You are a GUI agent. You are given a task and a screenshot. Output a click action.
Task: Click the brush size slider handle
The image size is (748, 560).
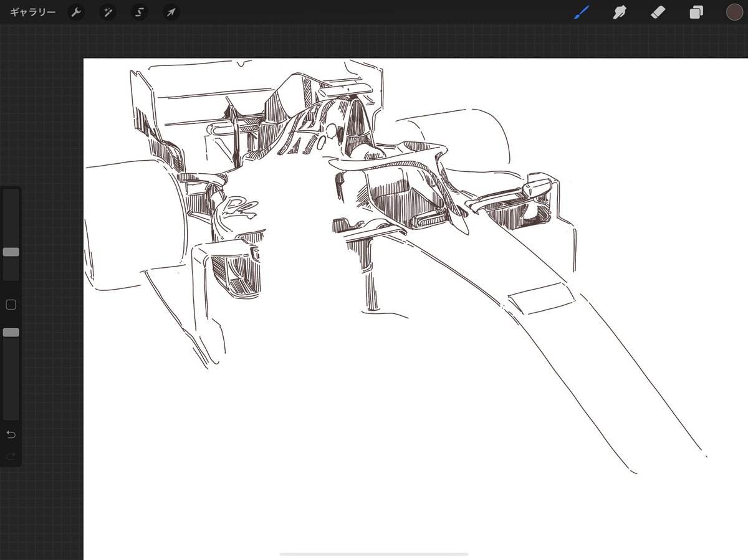(11, 252)
